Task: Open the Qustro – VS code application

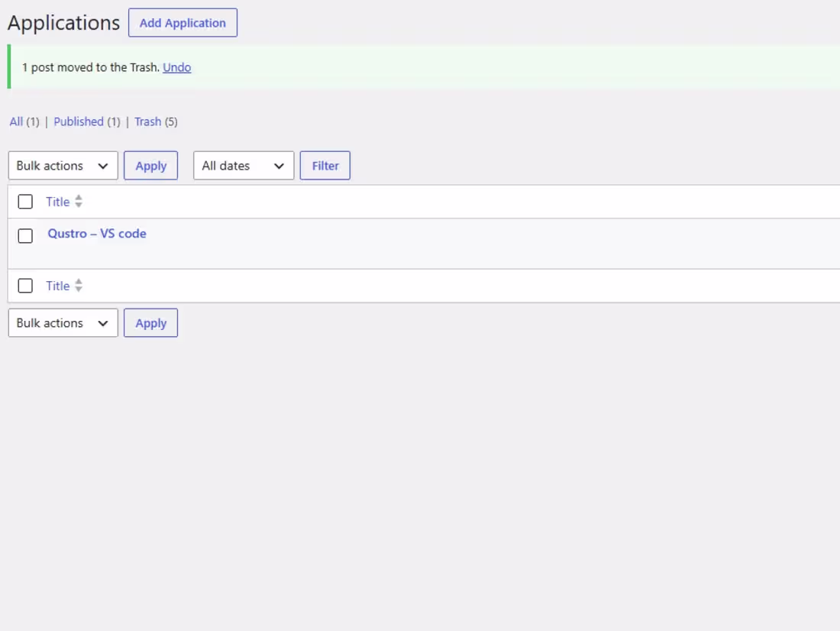Action: tap(97, 234)
